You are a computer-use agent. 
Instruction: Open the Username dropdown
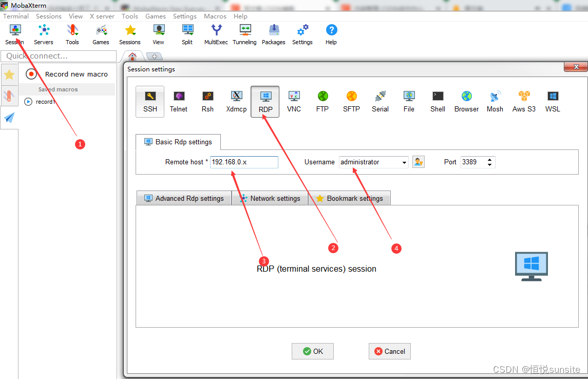coord(404,162)
